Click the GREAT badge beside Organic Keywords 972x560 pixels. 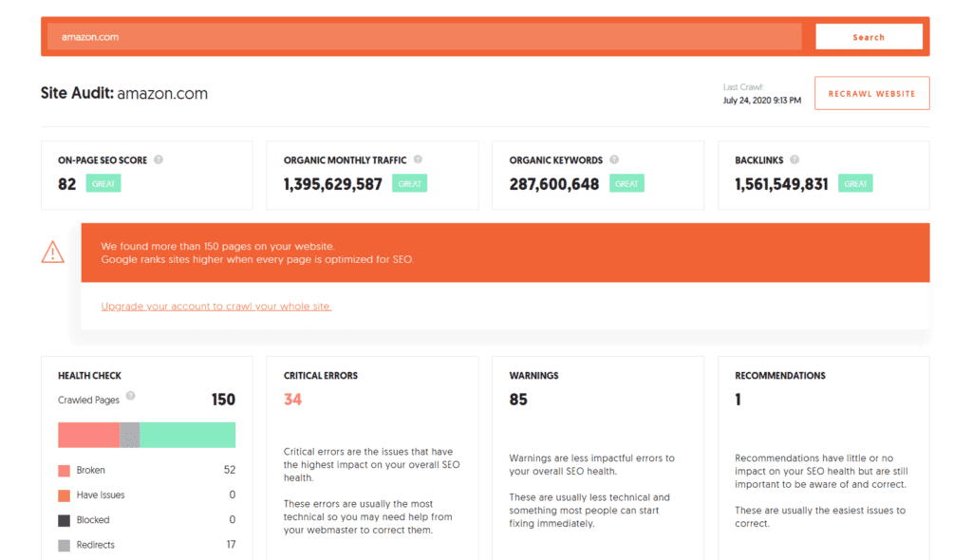[x=626, y=183]
